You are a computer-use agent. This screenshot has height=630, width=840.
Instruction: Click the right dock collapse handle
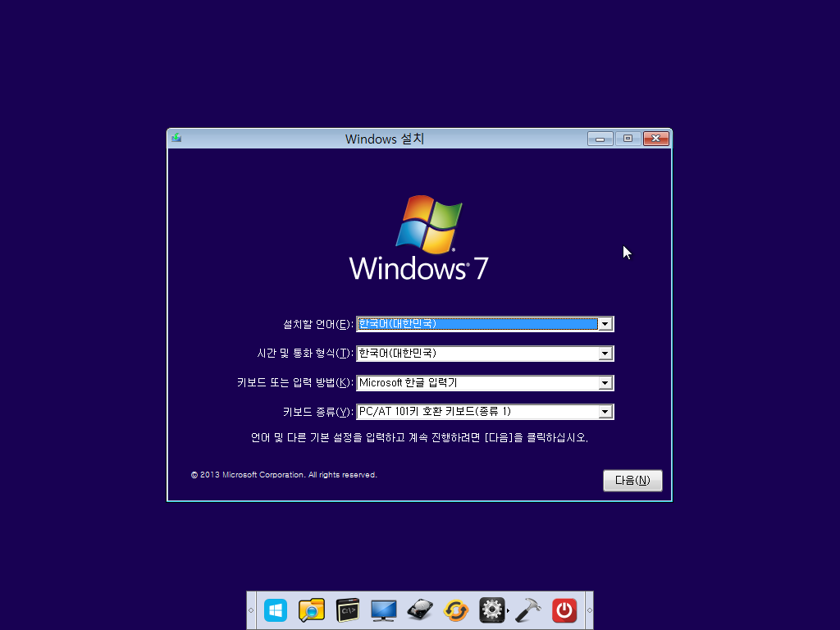[x=589, y=610]
